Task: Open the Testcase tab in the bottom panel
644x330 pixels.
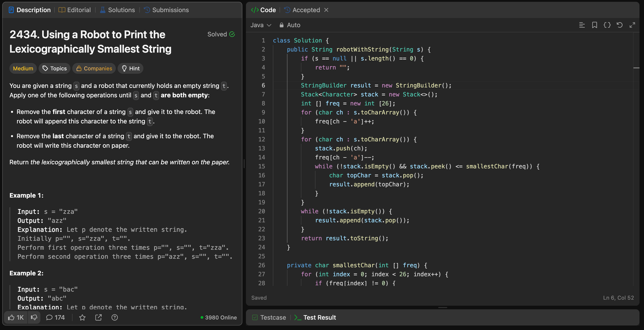Action: pyautogui.click(x=269, y=317)
